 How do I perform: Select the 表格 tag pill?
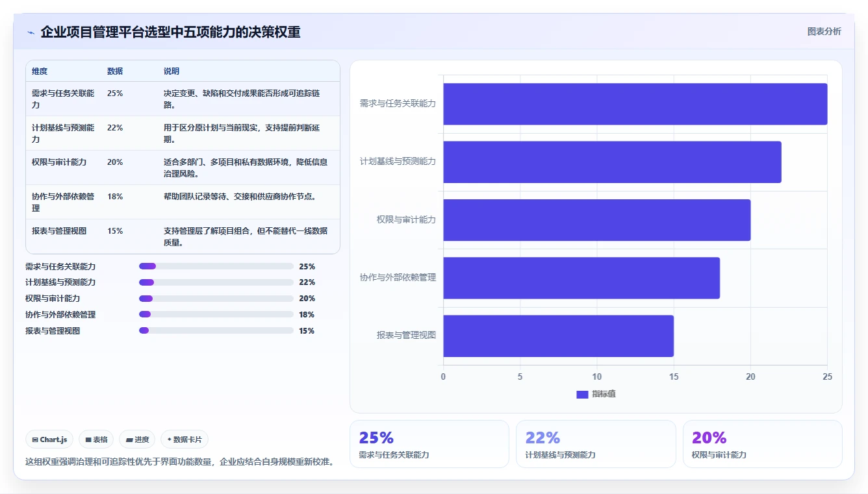96,439
